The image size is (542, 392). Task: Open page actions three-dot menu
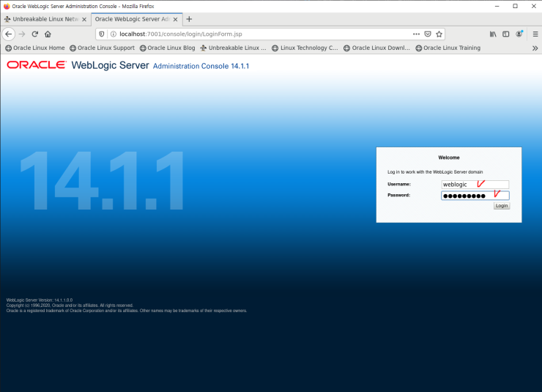coord(416,34)
